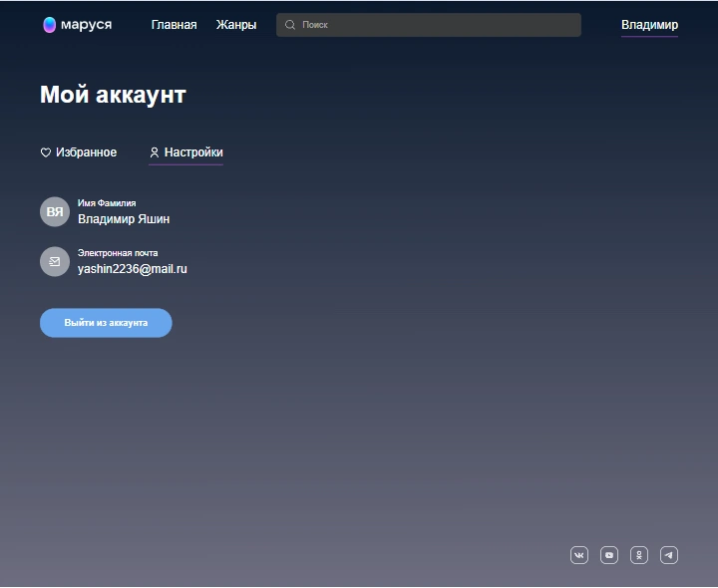Focus the Поиск search field
This screenshot has height=588, width=718.
pyautogui.click(x=429, y=25)
